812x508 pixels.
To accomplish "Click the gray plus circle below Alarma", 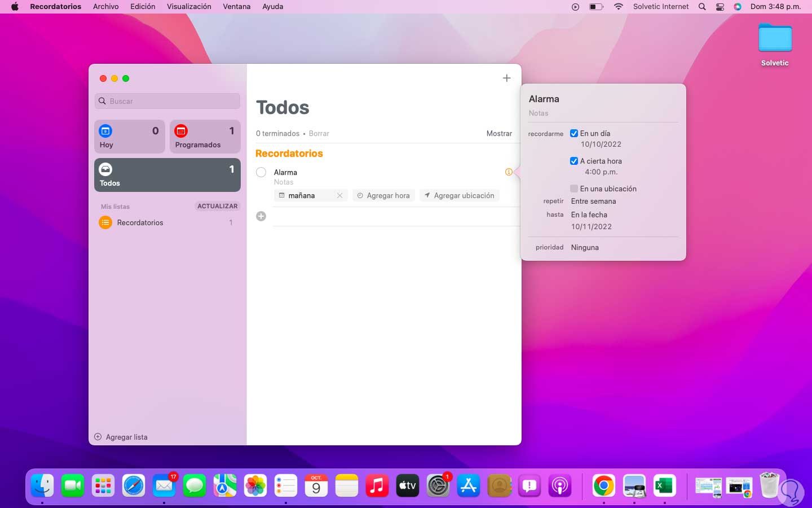I will click(261, 216).
